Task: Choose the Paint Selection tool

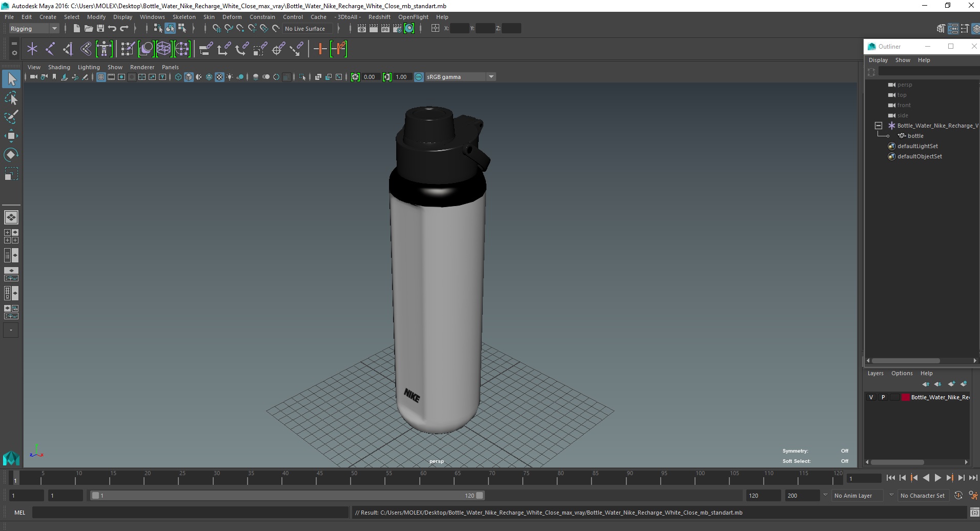Action: click(11, 117)
